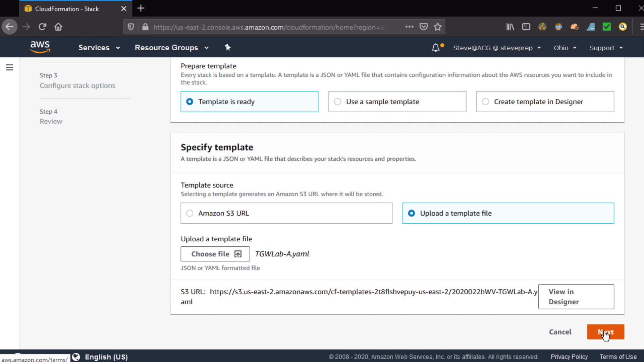This screenshot has height=362, width=644.
Task: Expand the Services dropdown
Action: point(99,48)
